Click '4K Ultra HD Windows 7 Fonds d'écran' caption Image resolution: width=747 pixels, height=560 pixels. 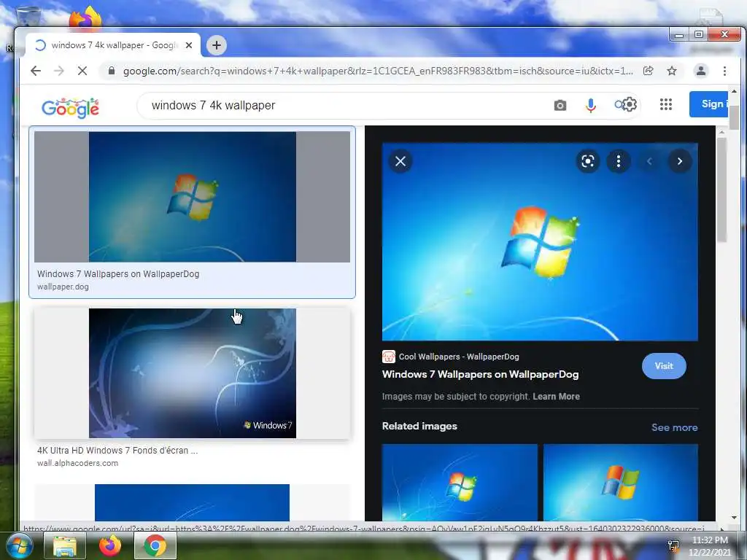tap(117, 451)
